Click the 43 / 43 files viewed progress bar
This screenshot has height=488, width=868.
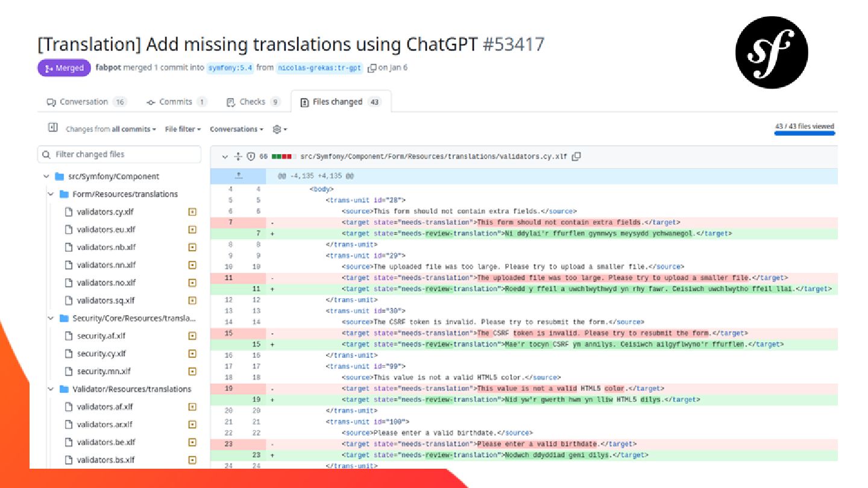pos(805,133)
